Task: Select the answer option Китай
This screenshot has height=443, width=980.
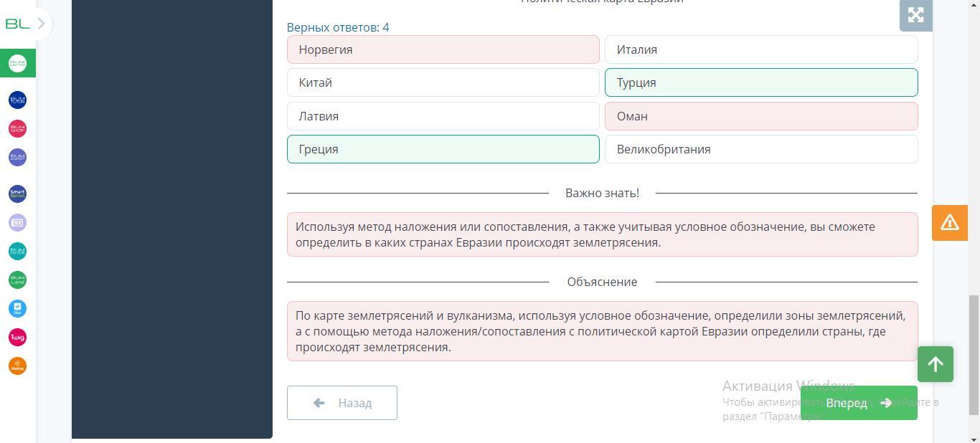Action: tap(443, 82)
